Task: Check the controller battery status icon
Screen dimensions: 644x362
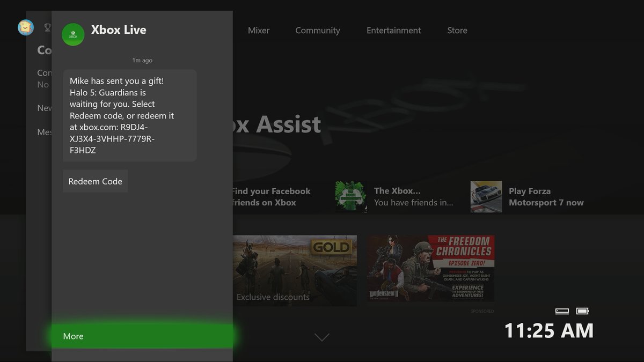Action: [x=582, y=311]
